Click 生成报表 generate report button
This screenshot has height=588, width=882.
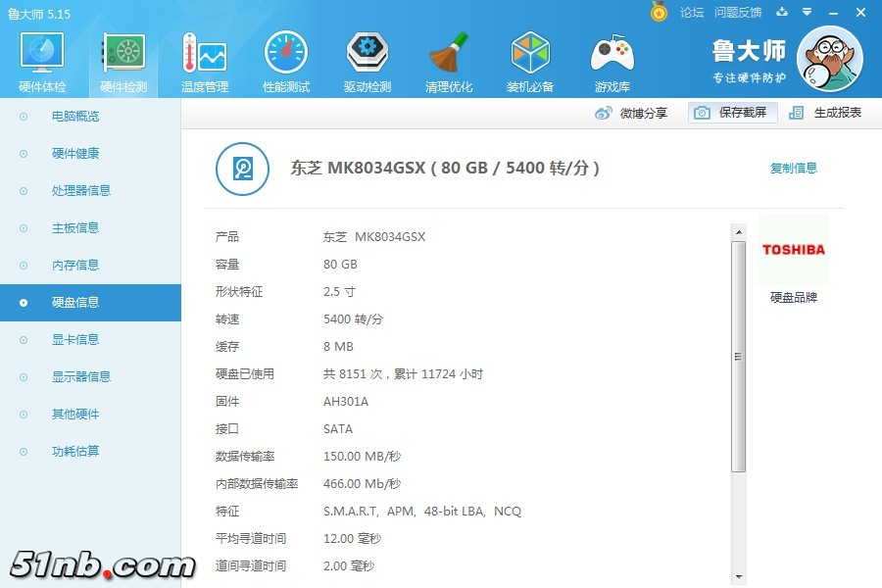coord(826,113)
